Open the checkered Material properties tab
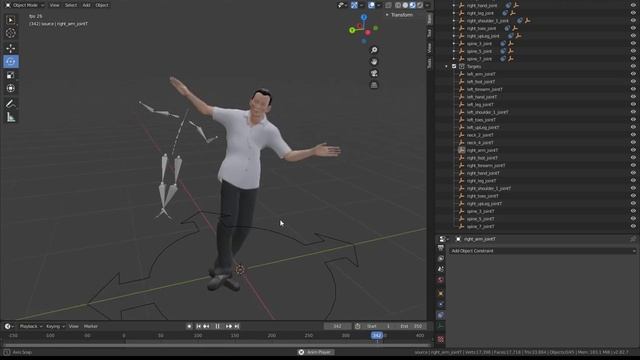The image size is (640, 360). click(x=440, y=339)
